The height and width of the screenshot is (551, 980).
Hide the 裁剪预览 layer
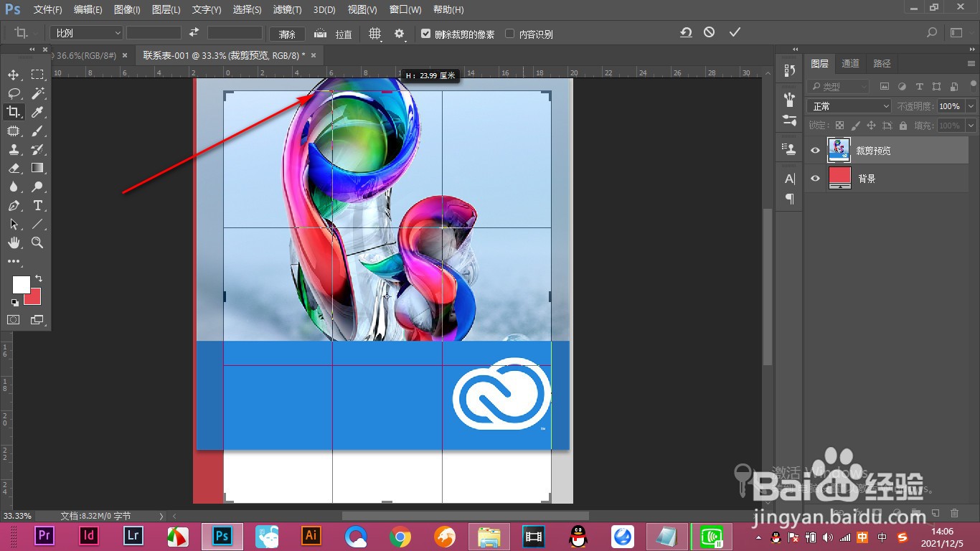coord(815,151)
